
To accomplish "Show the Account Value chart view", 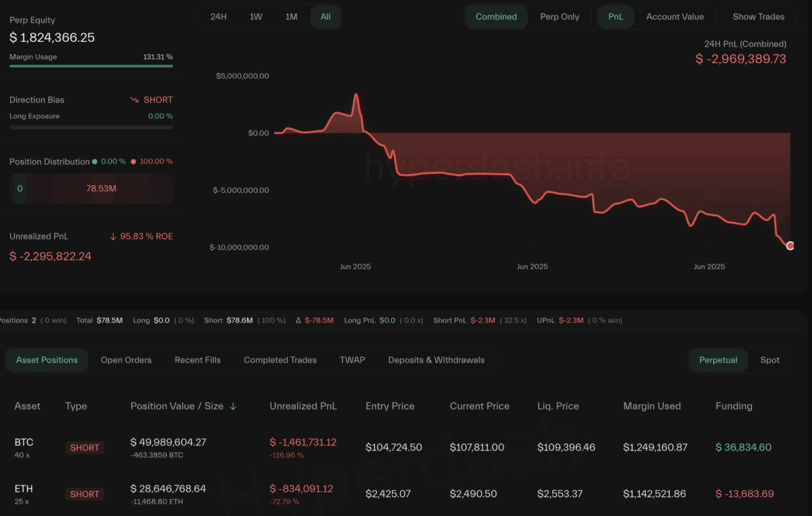I will click(x=675, y=17).
